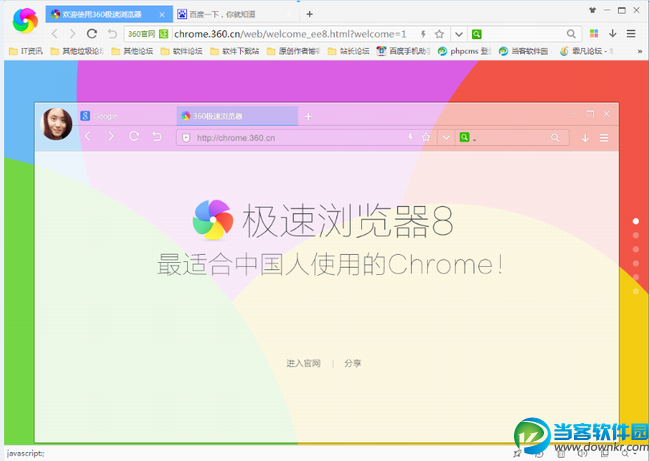Open the downloads arrow icon

(613, 34)
